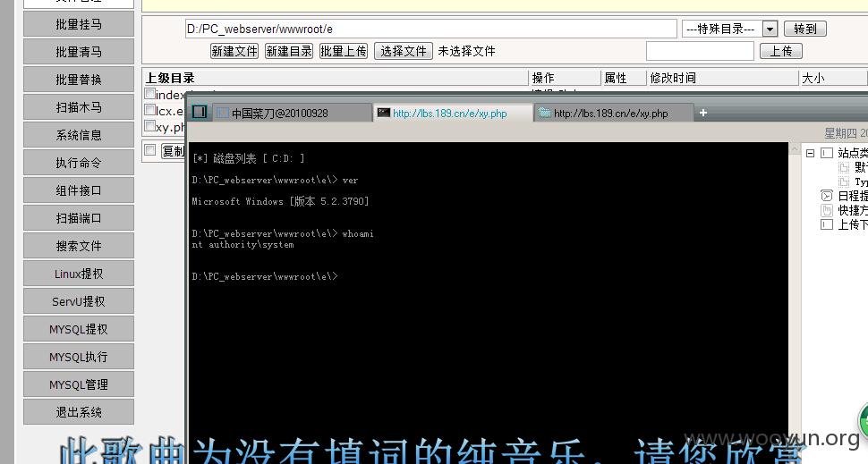Click 选择文件 file chooser button
The width and height of the screenshot is (868, 464).
[403, 51]
